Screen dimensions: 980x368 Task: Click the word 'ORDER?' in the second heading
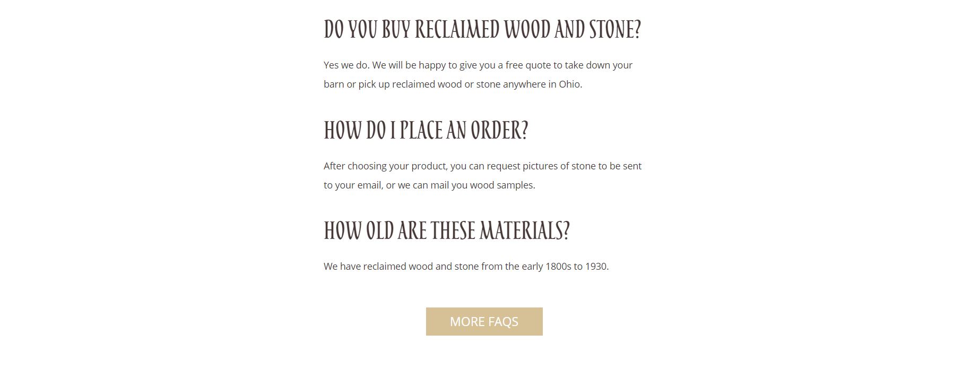click(x=500, y=130)
